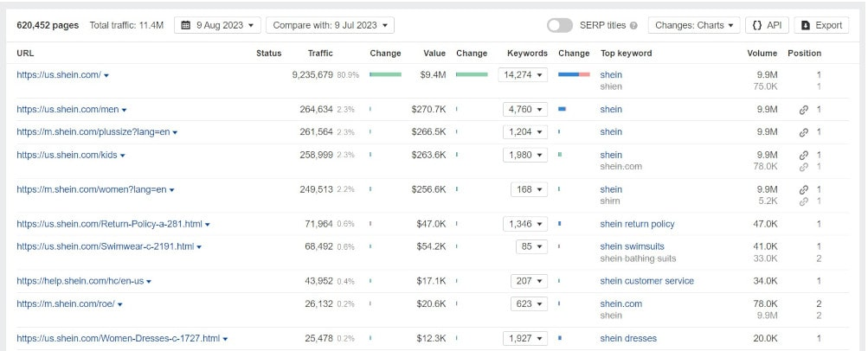
Task: Open the 1,927 keywords dropdown
Action: tap(524, 338)
